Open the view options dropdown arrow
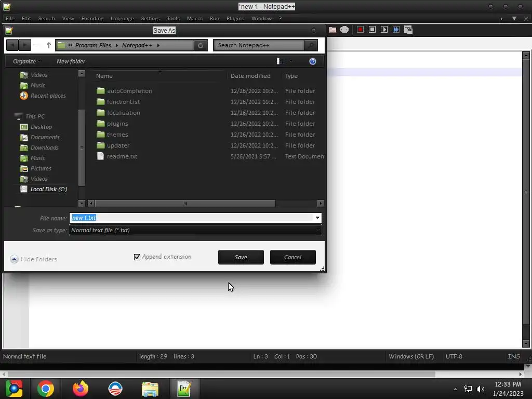Screen dimensions: 532x399 [x=291, y=61]
